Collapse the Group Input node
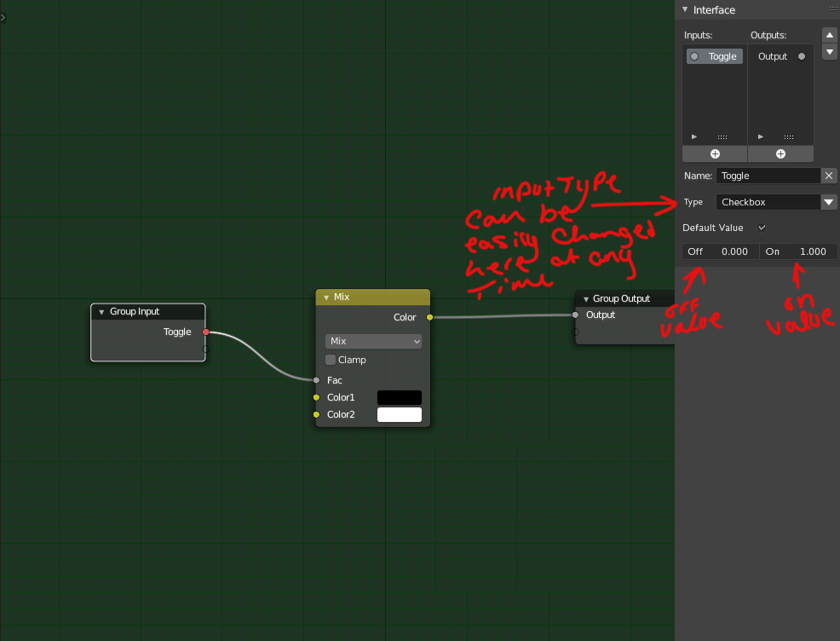 point(101,312)
